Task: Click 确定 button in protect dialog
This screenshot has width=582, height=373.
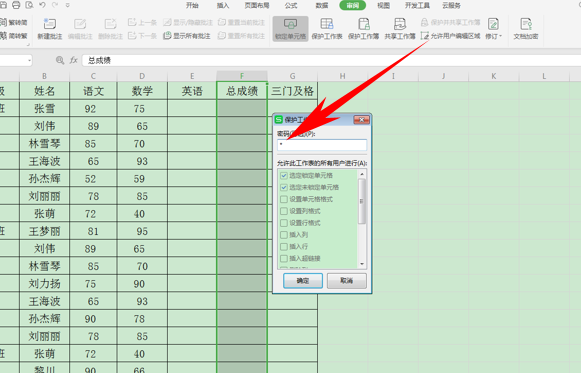Action: coord(303,281)
